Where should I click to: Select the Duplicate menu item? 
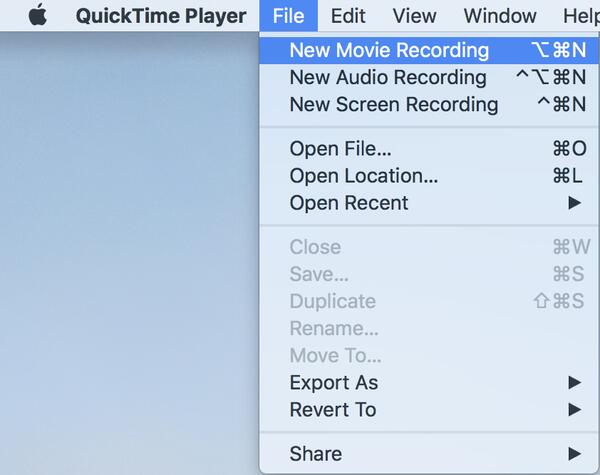pos(332,301)
